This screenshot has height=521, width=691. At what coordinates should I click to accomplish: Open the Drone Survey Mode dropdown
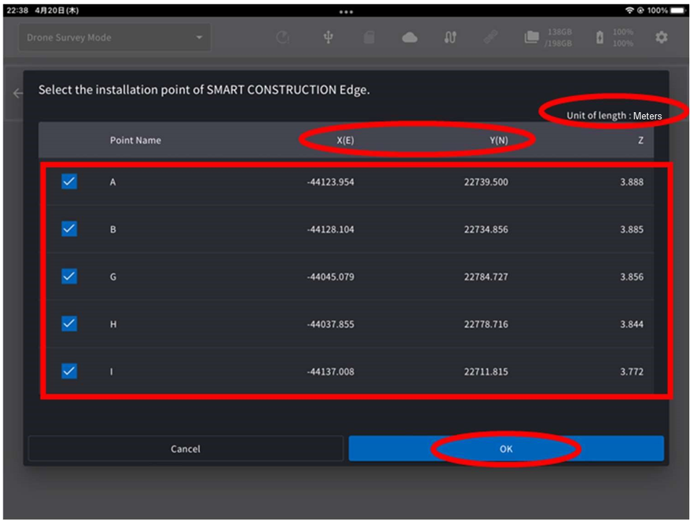115,37
